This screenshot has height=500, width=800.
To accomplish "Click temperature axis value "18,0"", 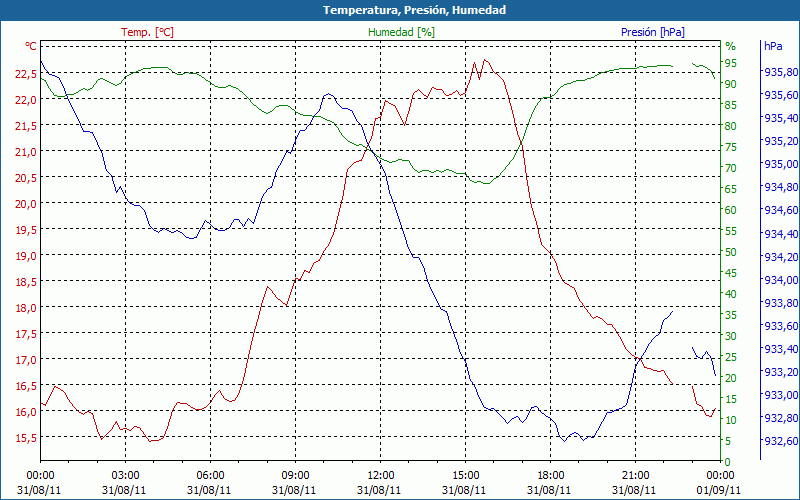I will 26,308.
